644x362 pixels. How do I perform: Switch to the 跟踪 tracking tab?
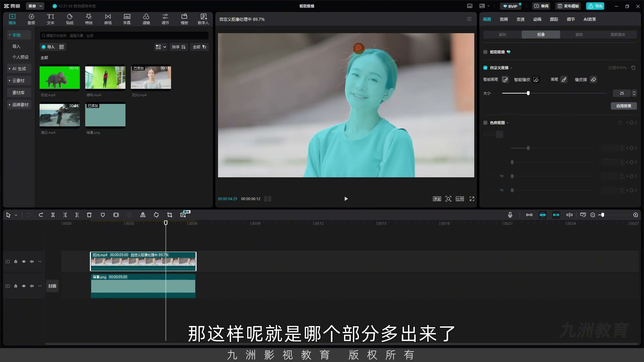click(x=554, y=19)
